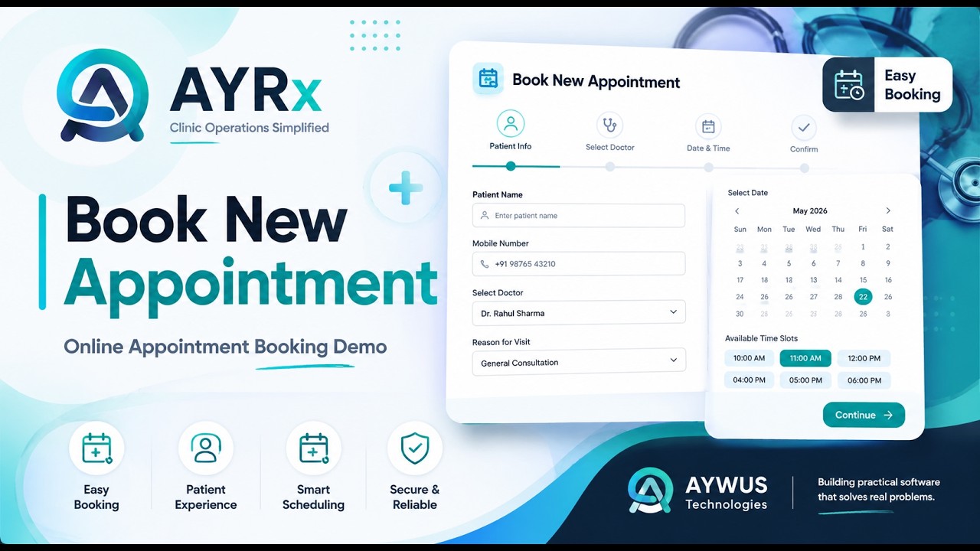Click the phone icon in the Mobile Number field
The width and height of the screenshot is (980, 551).
point(484,264)
